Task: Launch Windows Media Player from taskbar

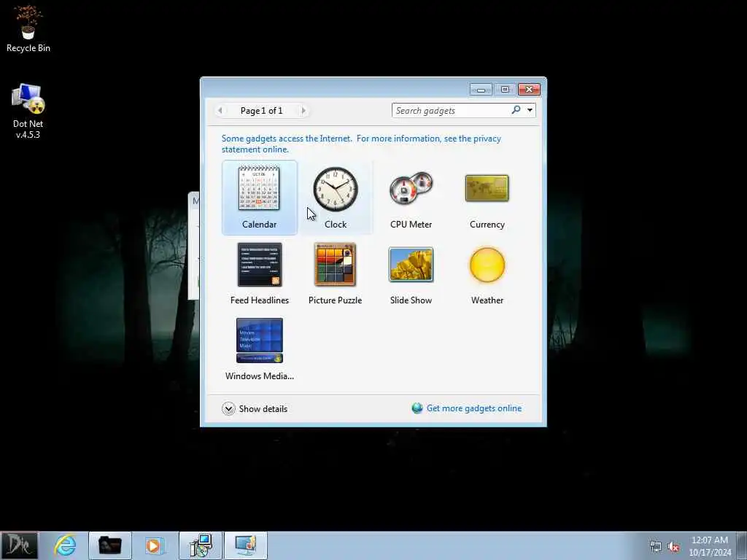Action: 155,545
